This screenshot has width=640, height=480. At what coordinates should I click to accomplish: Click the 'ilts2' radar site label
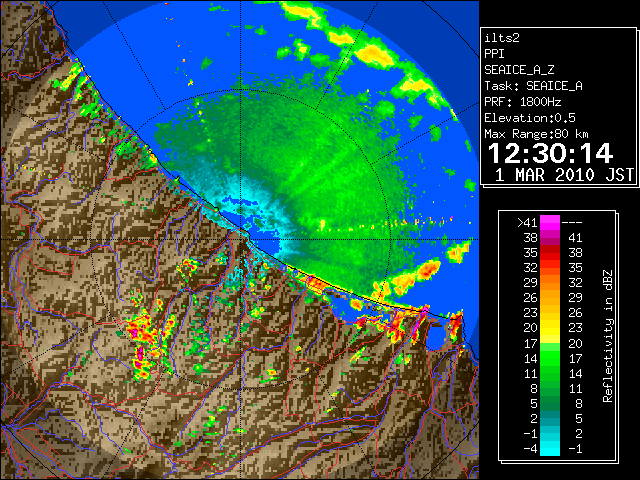(x=502, y=38)
